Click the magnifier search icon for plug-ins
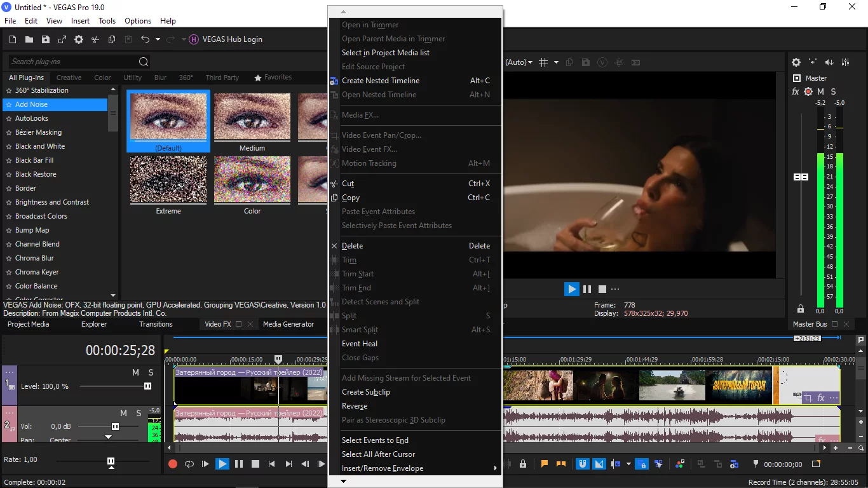 (x=144, y=62)
